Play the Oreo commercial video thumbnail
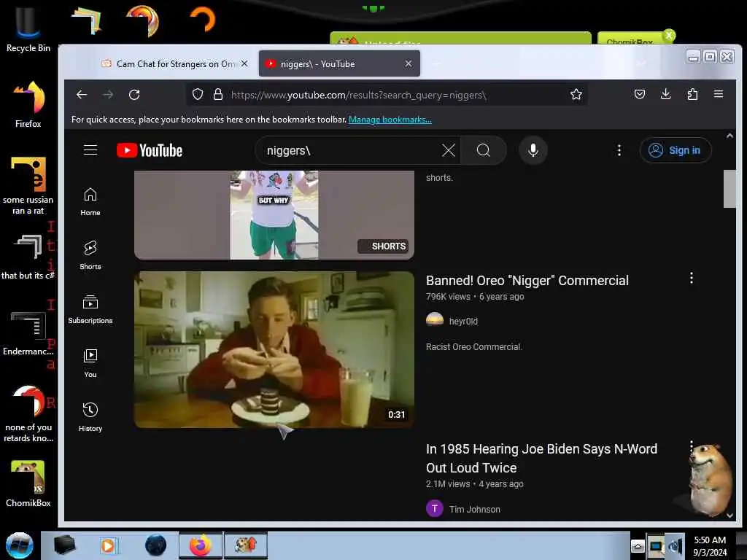This screenshot has width=747, height=560. 274,349
